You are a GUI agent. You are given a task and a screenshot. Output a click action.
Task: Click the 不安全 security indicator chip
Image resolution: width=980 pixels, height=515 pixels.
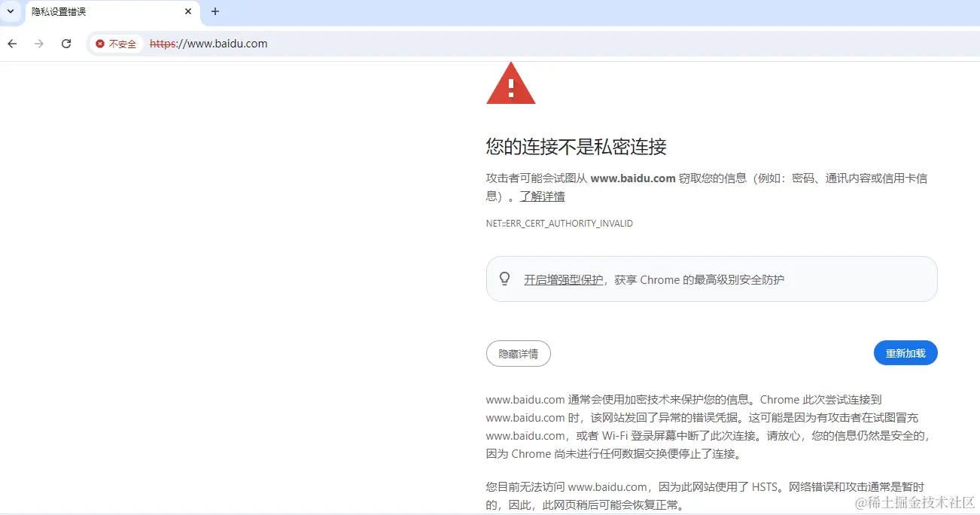[x=117, y=44]
